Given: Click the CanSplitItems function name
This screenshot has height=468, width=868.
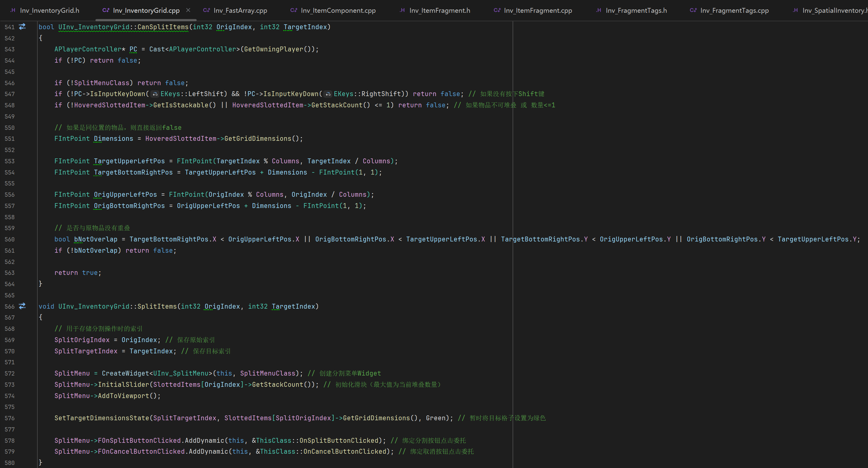Looking at the screenshot, I should [163, 27].
